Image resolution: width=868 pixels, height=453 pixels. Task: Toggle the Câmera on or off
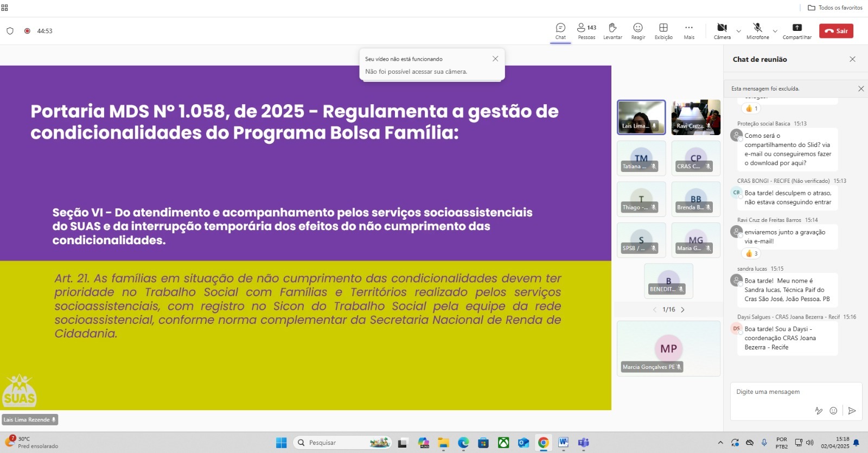click(722, 31)
